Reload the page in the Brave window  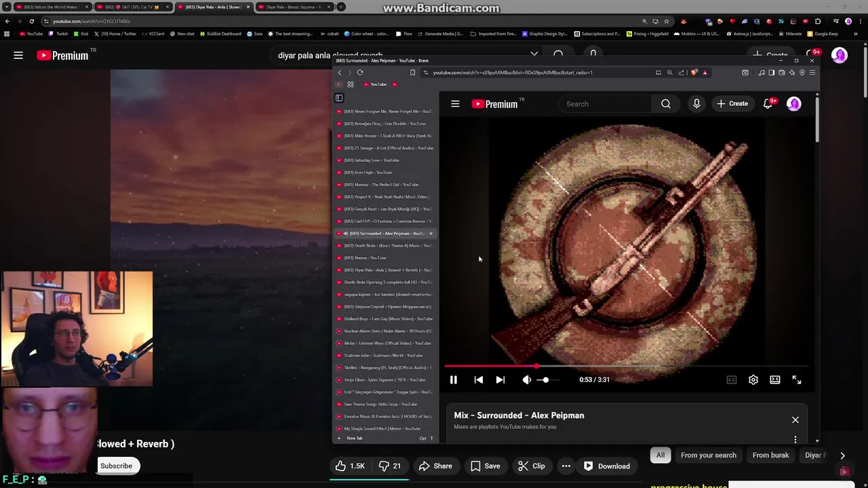click(x=360, y=73)
